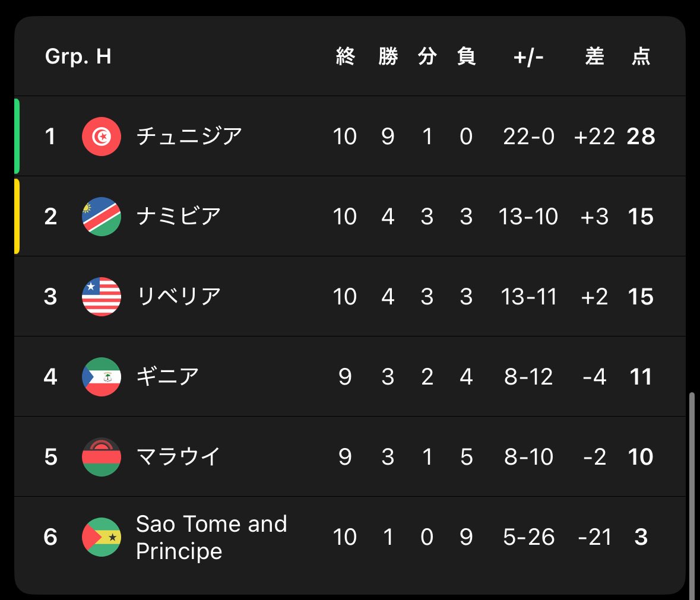This screenshot has height=600, width=700.
Task: Click the Namibia flag icon
Action: click(x=102, y=217)
